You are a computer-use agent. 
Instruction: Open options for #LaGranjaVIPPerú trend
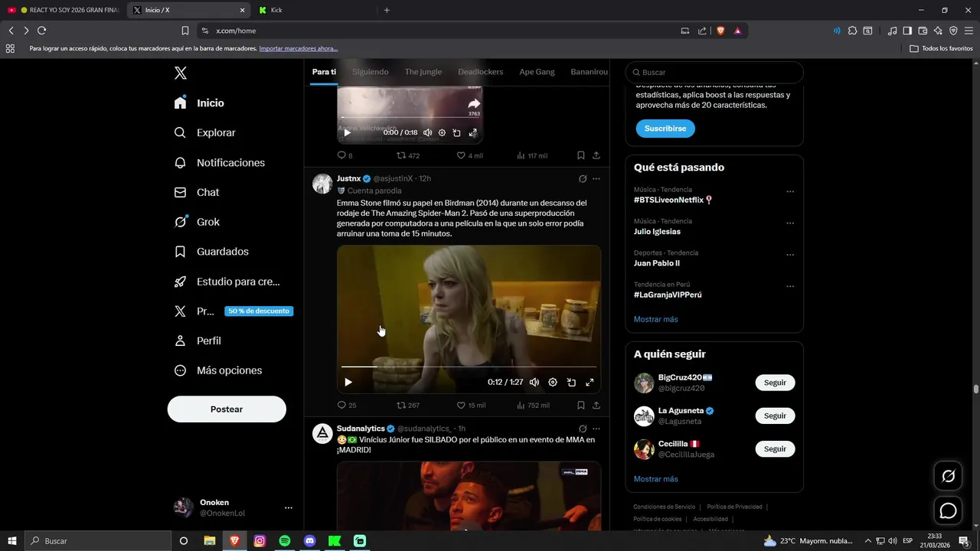790,286
